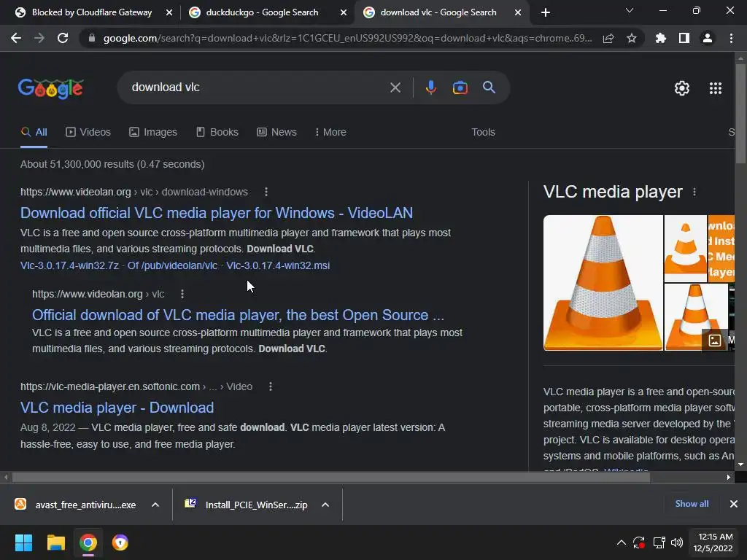This screenshot has width=747, height=560.
Task: Open a new browser tab
Action: point(546,12)
